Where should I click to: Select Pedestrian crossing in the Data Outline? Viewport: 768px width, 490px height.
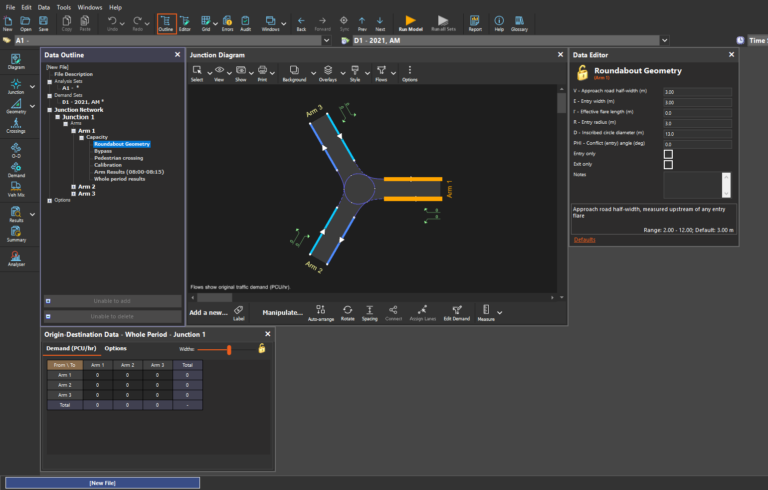click(x=120, y=158)
